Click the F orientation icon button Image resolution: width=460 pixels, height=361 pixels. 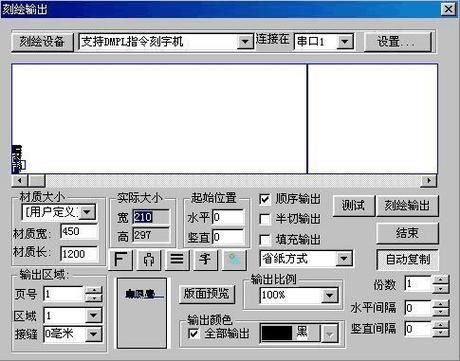[121, 260]
